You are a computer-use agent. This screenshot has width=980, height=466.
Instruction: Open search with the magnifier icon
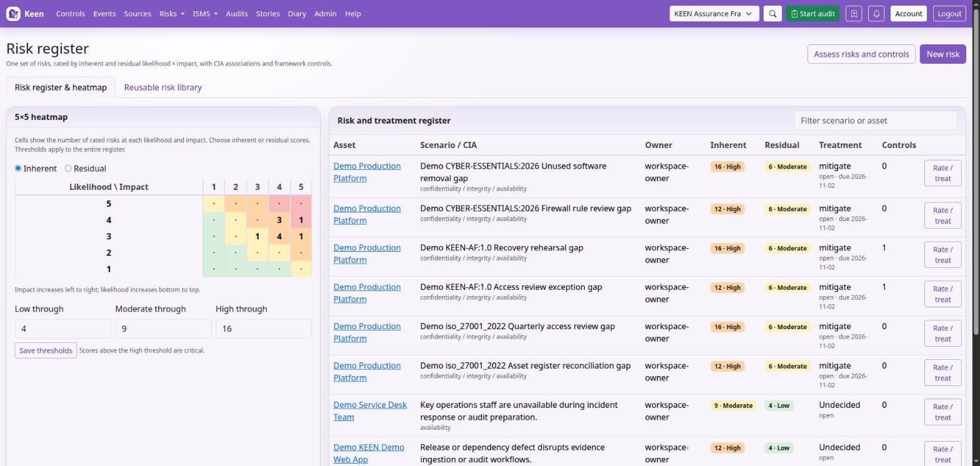772,14
